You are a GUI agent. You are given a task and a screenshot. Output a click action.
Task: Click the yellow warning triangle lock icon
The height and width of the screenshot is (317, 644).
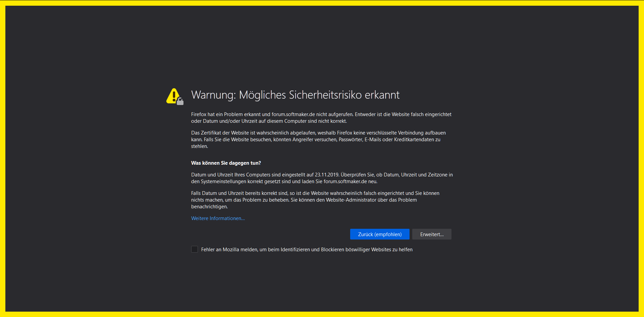[175, 97]
